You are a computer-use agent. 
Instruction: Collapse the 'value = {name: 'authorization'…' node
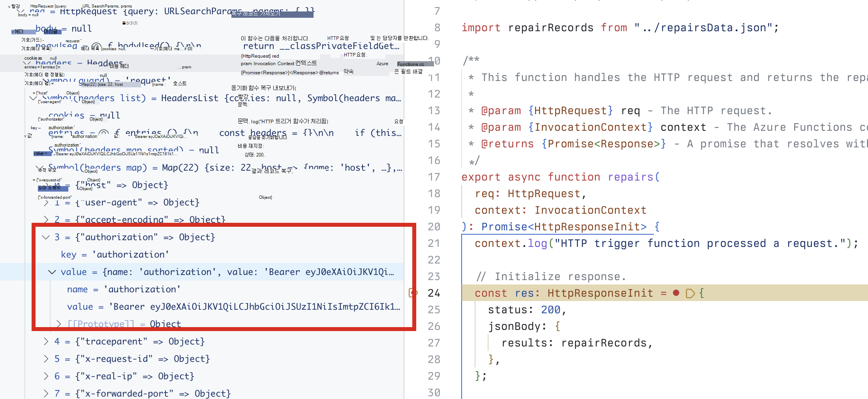pos(52,272)
